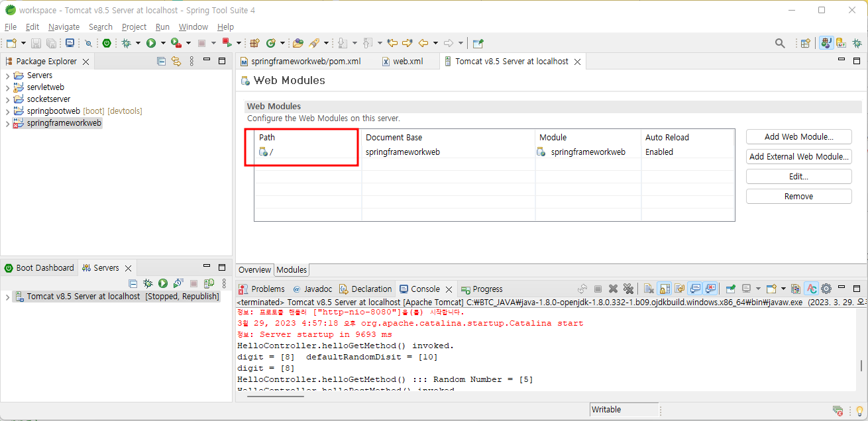Switch to the Declaration tab

[x=365, y=289]
